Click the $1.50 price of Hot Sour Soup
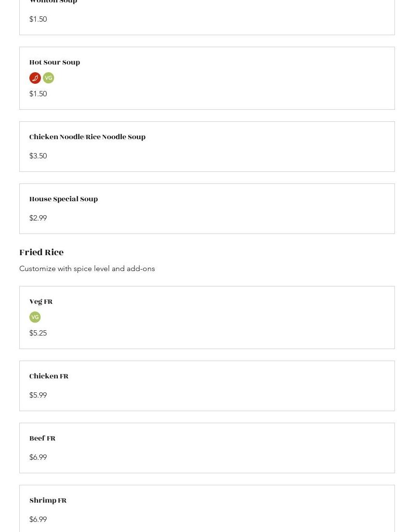This screenshot has width=407, height=532. pos(38,94)
